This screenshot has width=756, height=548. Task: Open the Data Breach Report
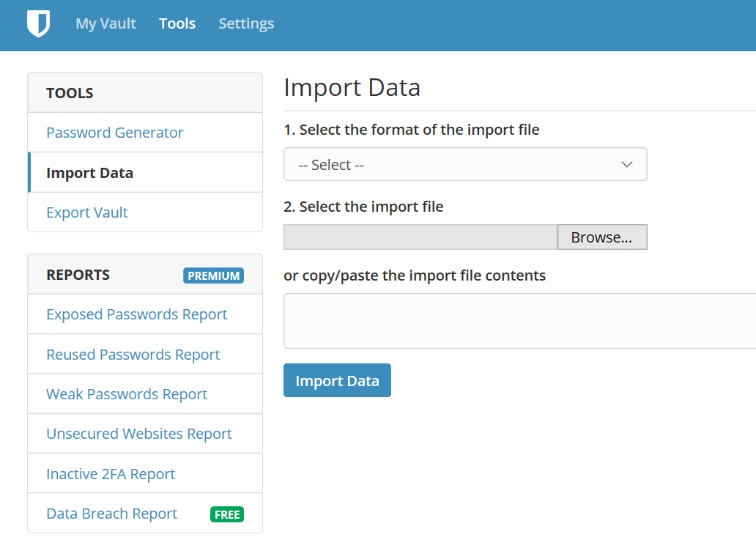112,514
